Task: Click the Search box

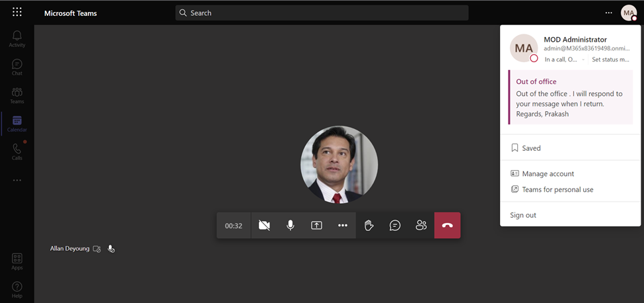Action: point(322,13)
